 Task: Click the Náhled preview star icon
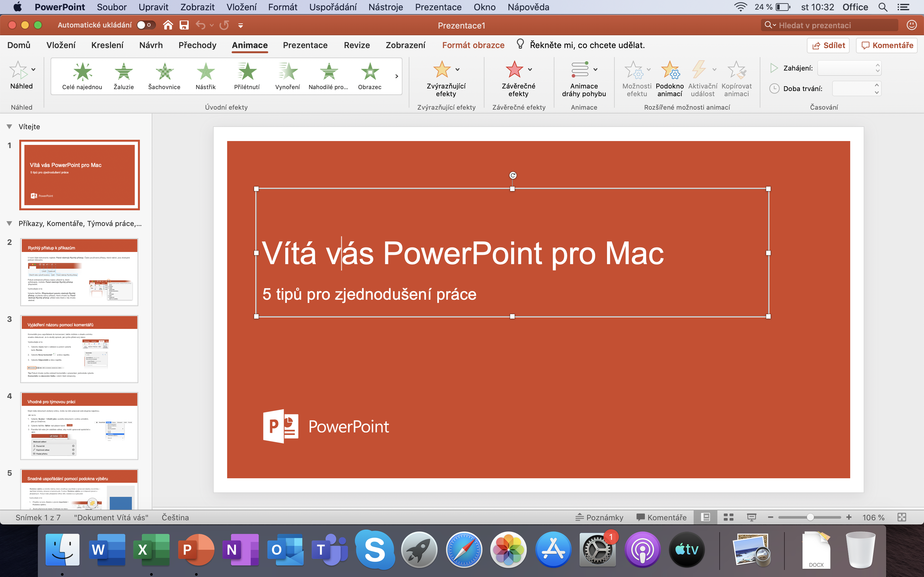click(x=18, y=70)
